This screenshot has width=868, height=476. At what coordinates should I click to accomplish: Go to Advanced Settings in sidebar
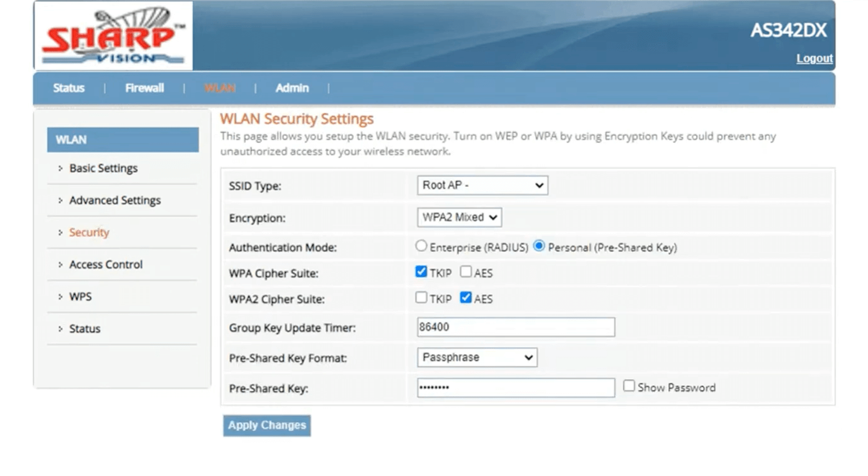coord(115,200)
